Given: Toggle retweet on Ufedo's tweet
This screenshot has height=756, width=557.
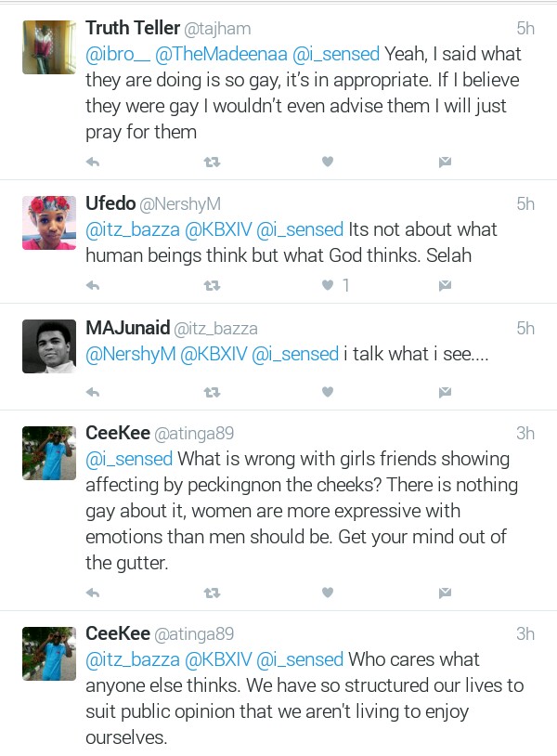Looking at the screenshot, I should point(212,285).
